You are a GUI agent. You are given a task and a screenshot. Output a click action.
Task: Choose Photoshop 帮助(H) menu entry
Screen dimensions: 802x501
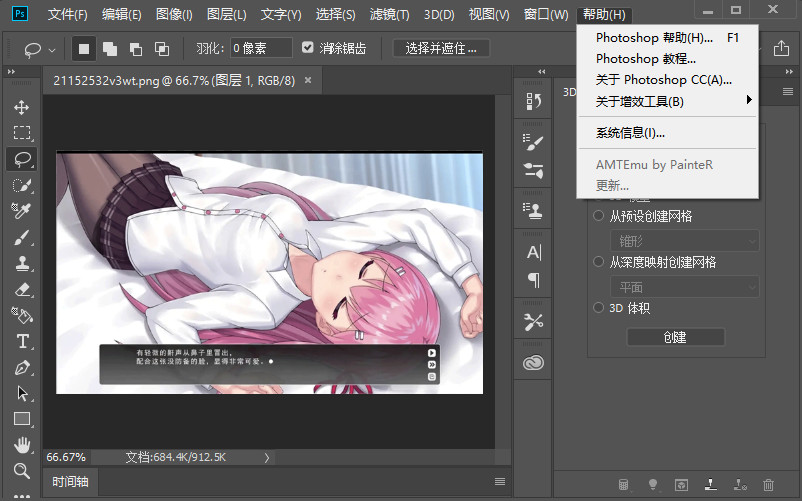[x=667, y=38]
